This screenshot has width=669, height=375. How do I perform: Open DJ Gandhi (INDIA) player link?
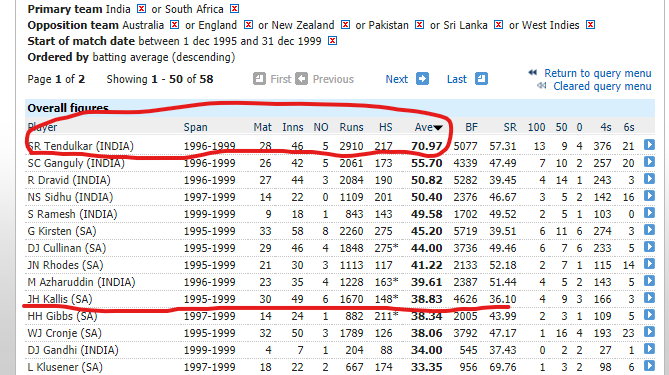click(73, 350)
